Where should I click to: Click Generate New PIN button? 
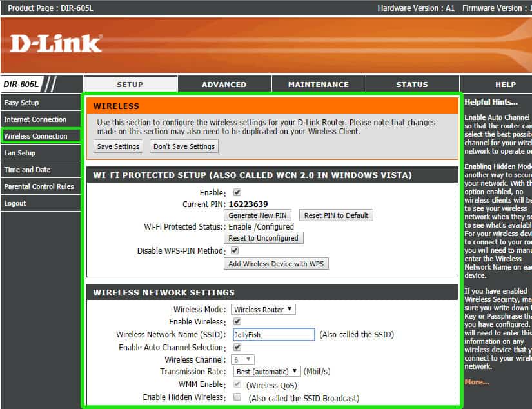(257, 215)
